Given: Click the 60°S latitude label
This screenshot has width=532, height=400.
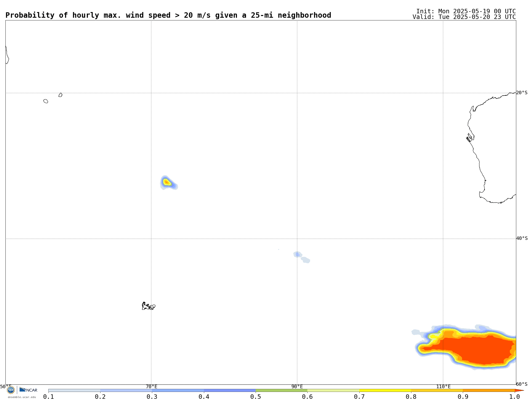Looking at the screenshot, I should (x=522, y=384).
